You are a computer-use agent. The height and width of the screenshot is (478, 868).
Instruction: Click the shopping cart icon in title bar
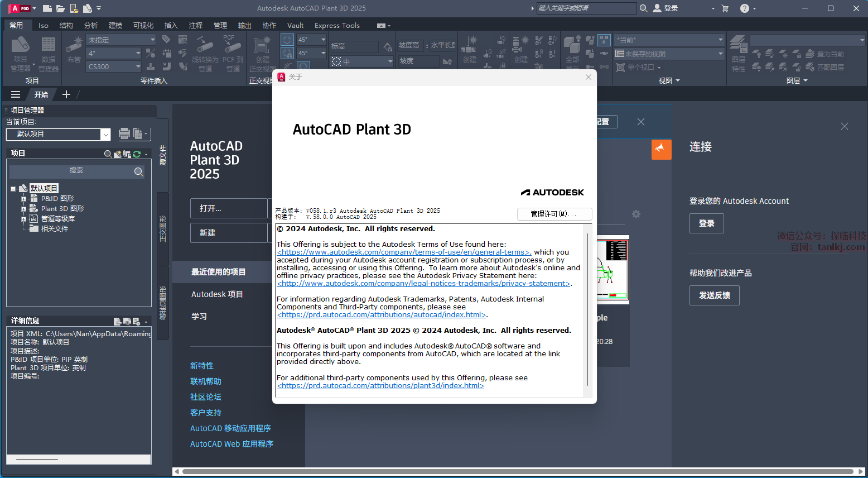pos(725,8)
